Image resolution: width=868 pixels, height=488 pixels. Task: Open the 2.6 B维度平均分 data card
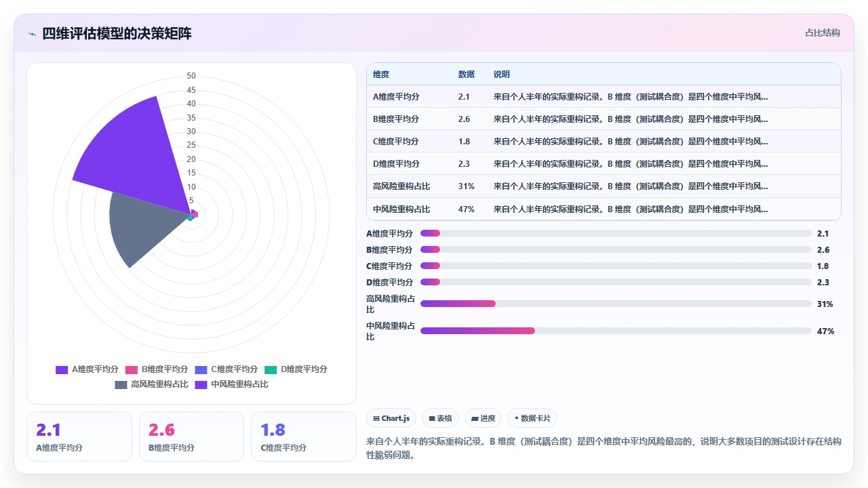point(191,436)
